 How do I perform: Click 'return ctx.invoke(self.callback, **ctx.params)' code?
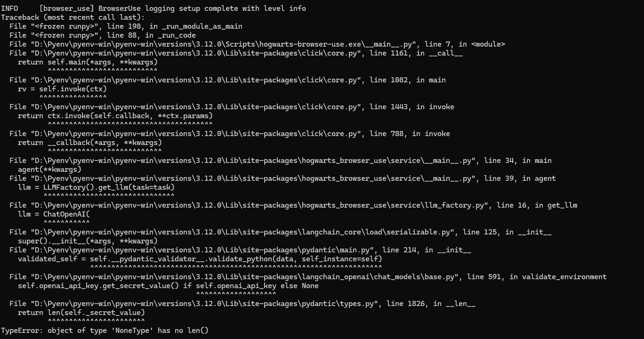point(115,116)
